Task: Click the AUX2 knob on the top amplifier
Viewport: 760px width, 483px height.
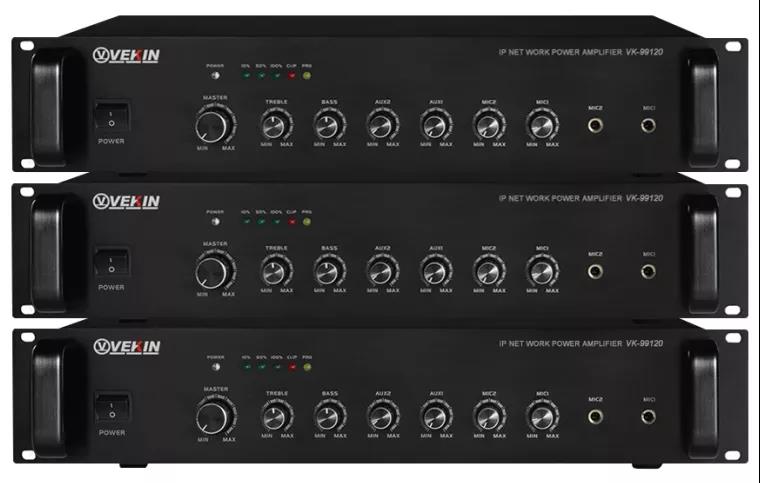Action: tap(382, 126)
